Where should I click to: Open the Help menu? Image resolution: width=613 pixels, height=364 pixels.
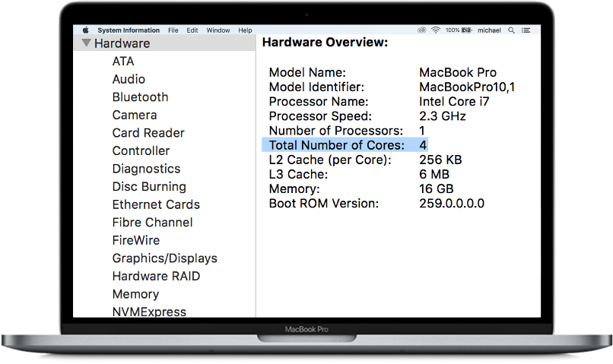click(x=245, y=30)
